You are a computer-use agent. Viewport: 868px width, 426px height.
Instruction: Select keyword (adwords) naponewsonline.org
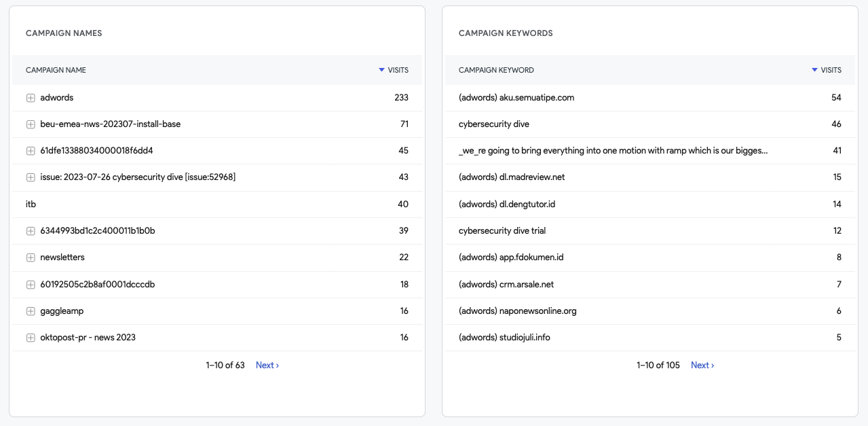tap(518, 311)
